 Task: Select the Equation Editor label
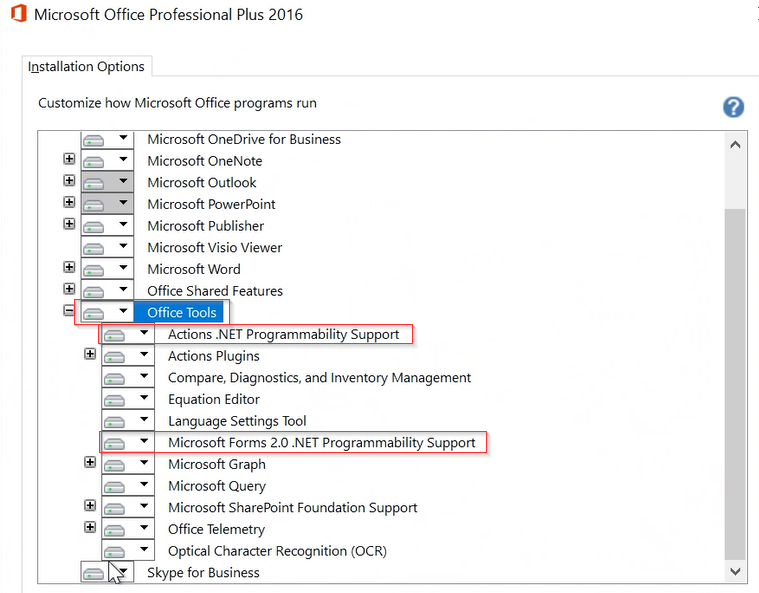[214, 399]
